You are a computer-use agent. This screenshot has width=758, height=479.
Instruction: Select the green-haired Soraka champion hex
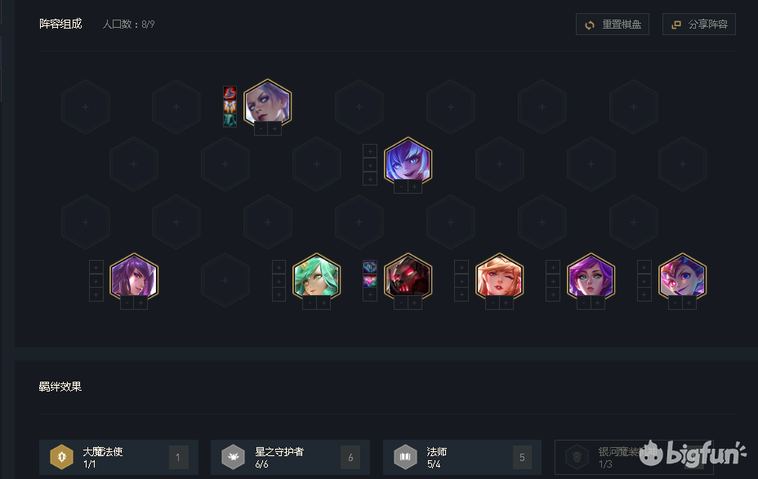click(317, 275)
